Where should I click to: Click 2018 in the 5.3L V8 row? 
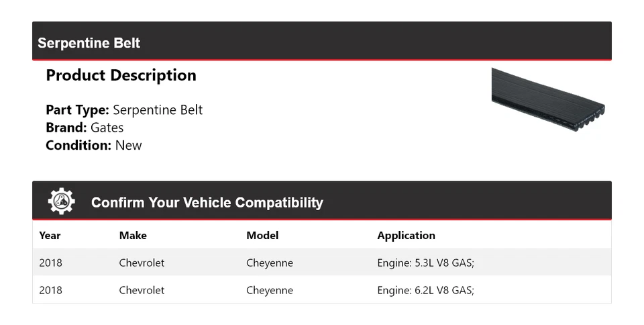pyautogui.click(x=50, y=263)
